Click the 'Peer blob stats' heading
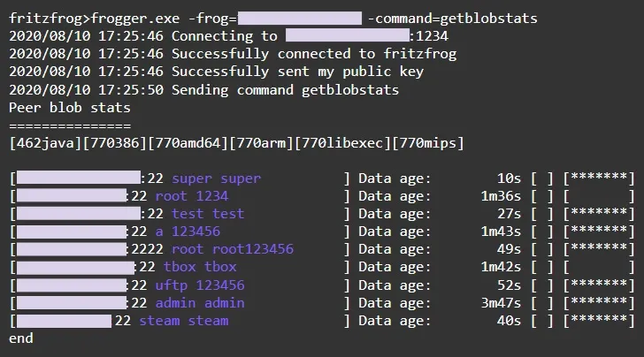 (70, 108)
